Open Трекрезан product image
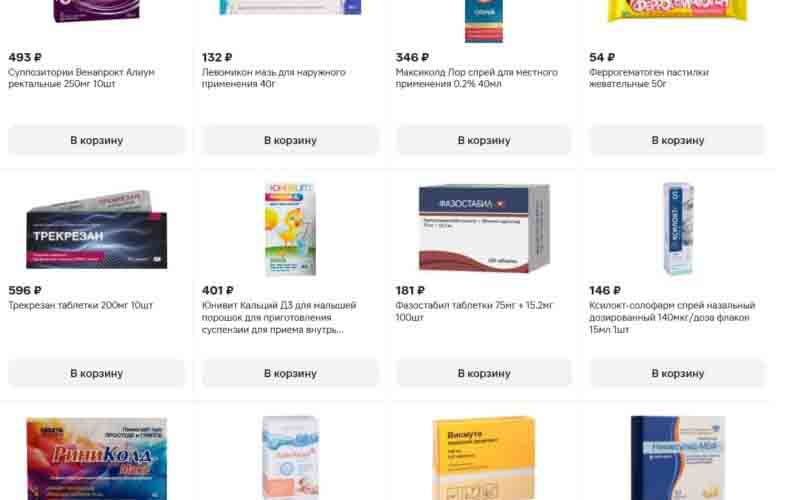This screenshot has height=500, width=800. point(96,230)
